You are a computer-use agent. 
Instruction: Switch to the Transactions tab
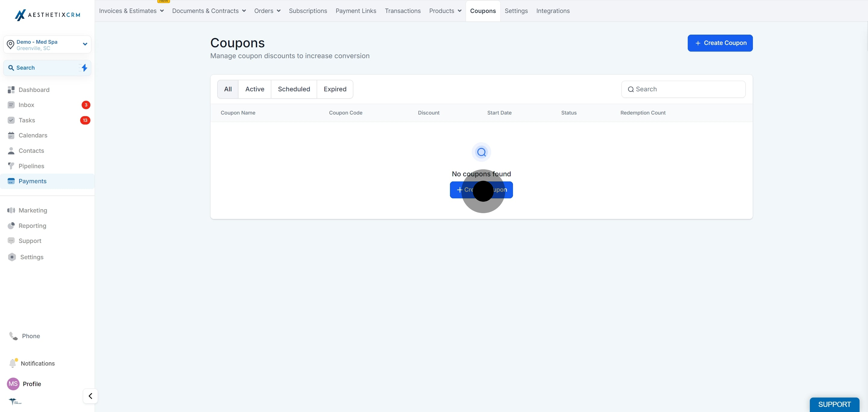tap(403, 11)
